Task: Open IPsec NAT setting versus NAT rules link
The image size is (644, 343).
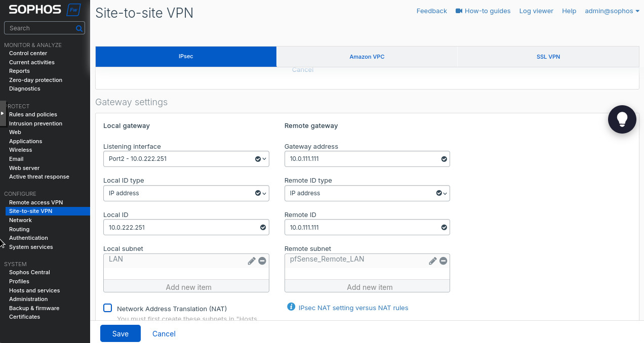Action: [x=353, y=308]
